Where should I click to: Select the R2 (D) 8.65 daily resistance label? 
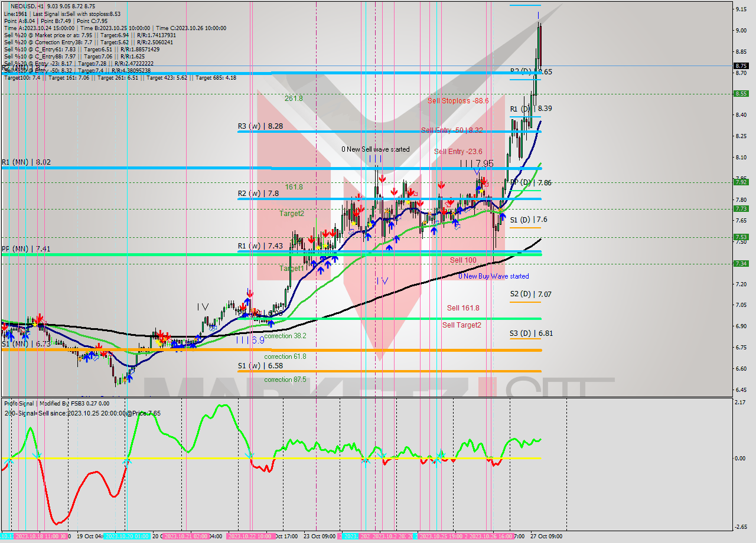(531, 71)
